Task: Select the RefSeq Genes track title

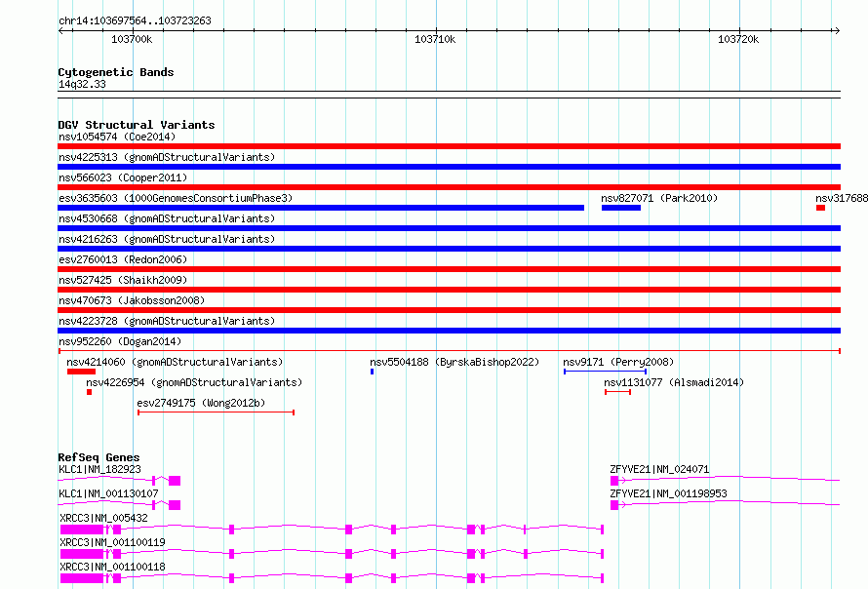Action: coord(99,457)
